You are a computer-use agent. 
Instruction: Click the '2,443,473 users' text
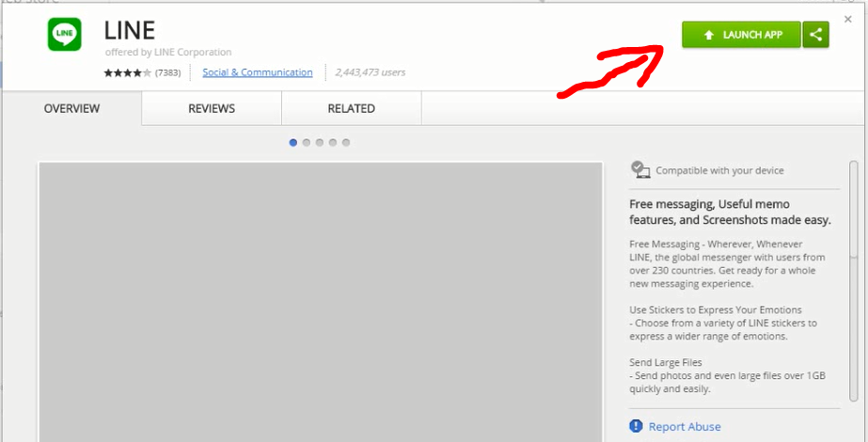371,72
